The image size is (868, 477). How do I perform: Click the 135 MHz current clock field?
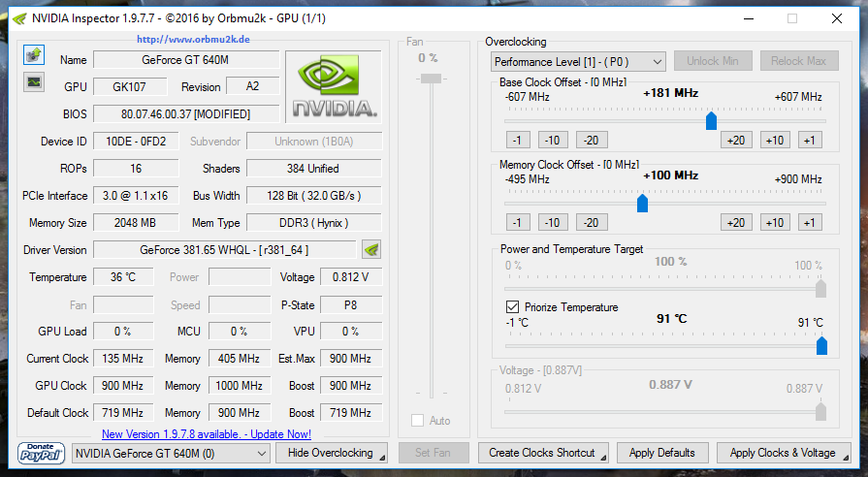(123, 358)
